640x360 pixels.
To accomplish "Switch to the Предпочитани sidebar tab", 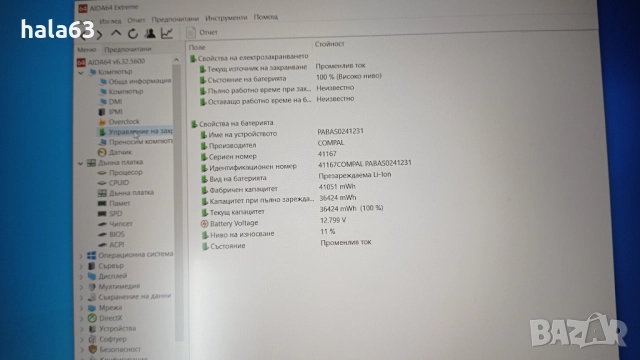I will pyautogui.click(x=128, y=49).
